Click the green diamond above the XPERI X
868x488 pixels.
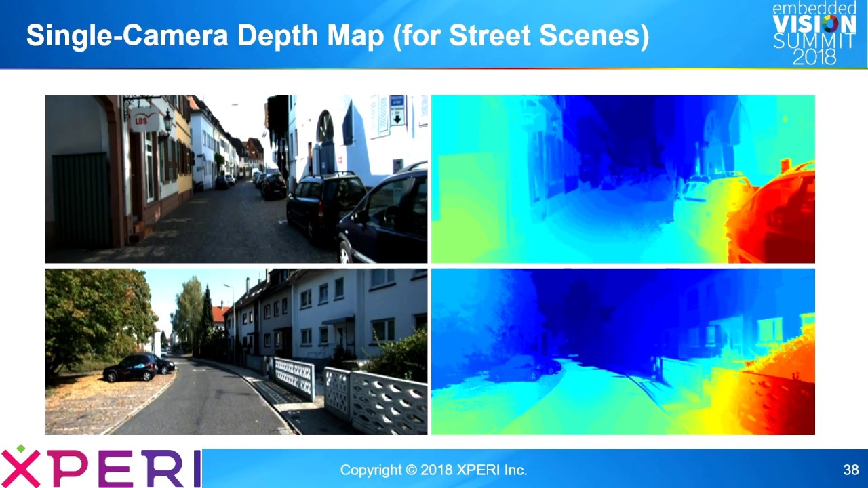21,449
